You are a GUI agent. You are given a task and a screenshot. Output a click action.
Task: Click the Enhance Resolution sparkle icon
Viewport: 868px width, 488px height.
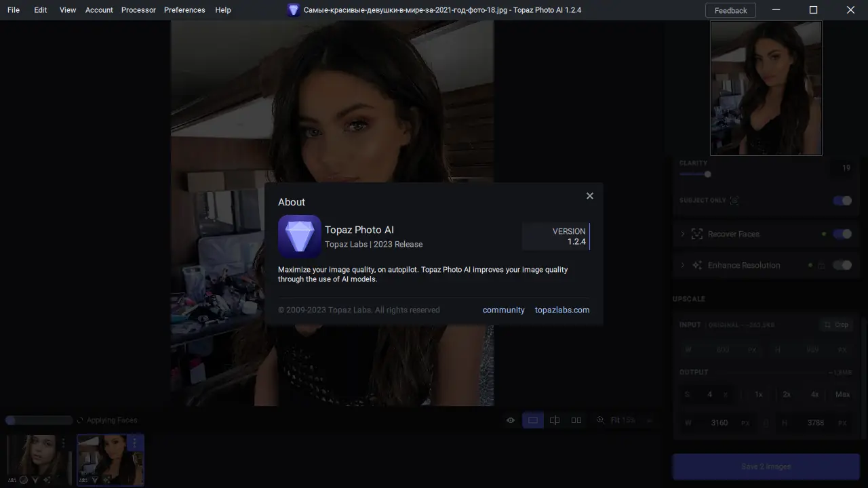coord(696,265)
